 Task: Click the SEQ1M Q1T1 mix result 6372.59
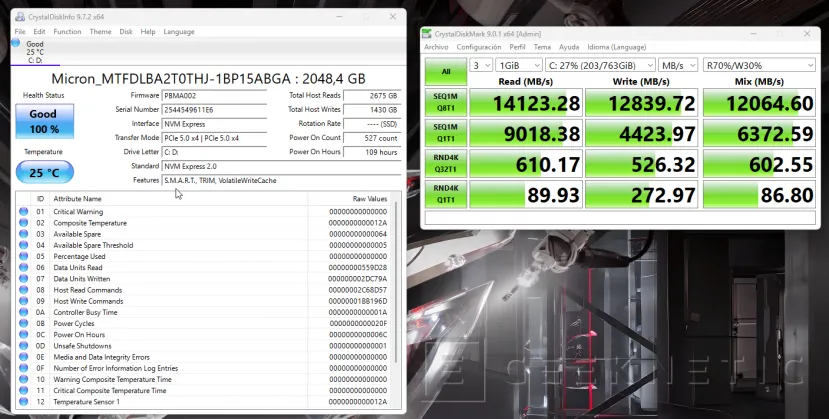coord(759,133)
